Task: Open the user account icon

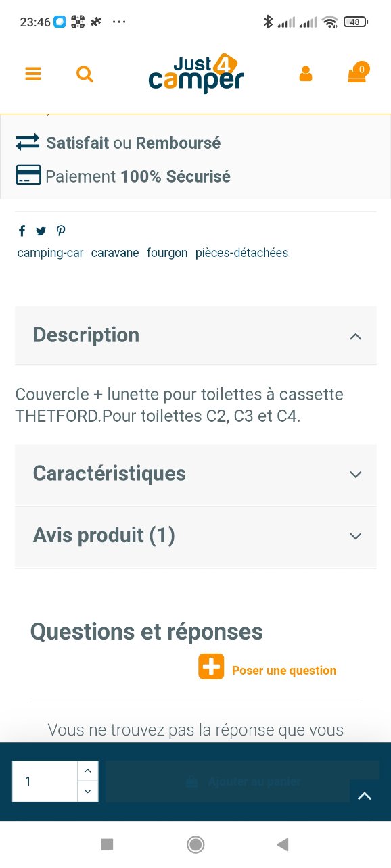Action: pyautogui.click(x=306, y=74)
